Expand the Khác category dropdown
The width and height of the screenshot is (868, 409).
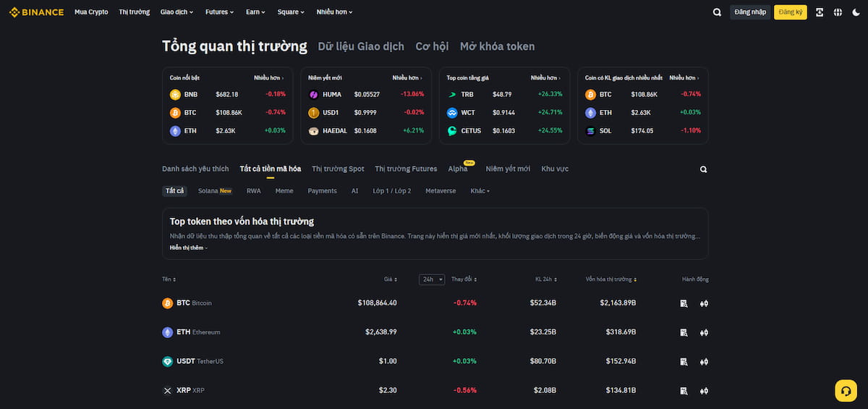(x=480, y=191)
